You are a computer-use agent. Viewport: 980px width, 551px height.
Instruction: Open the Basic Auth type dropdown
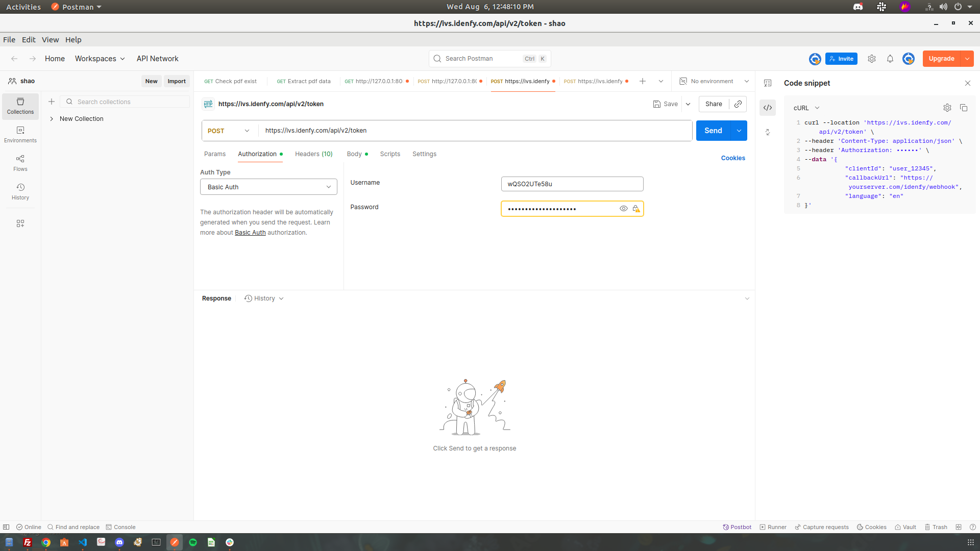268,187
